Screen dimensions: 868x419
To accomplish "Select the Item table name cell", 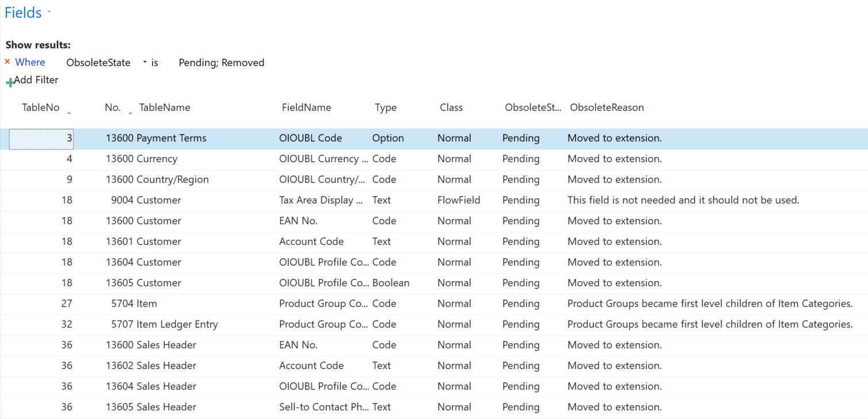I will 146,303.
